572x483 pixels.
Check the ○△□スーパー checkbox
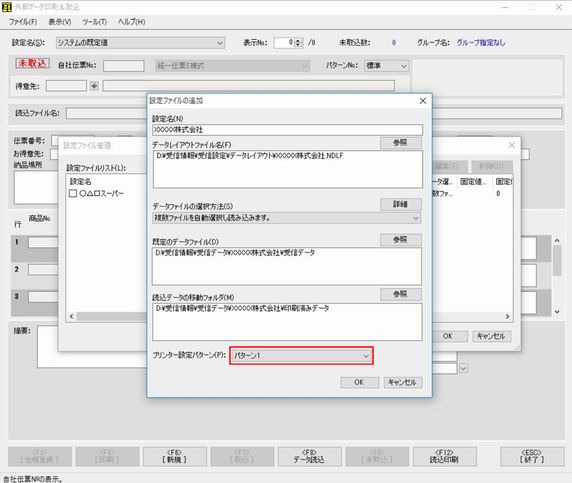73,193
